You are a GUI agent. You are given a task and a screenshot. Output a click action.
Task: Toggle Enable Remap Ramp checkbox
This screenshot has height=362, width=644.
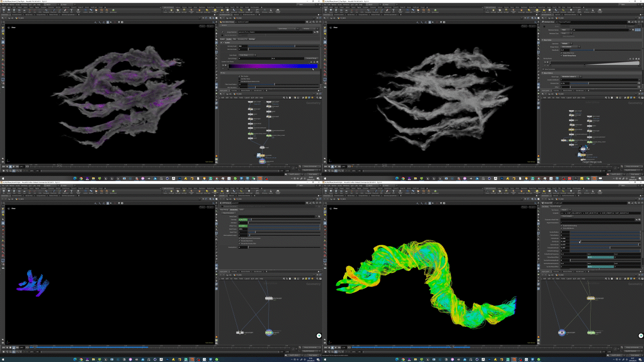pos(562,55)
